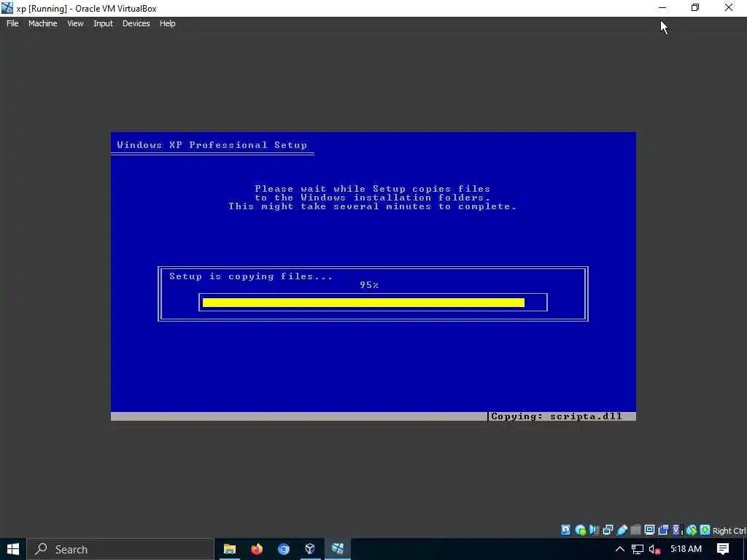This screenshot has width=747, height=560.
Task: Close the VirtualBox VM window
Action: [729, 8]
